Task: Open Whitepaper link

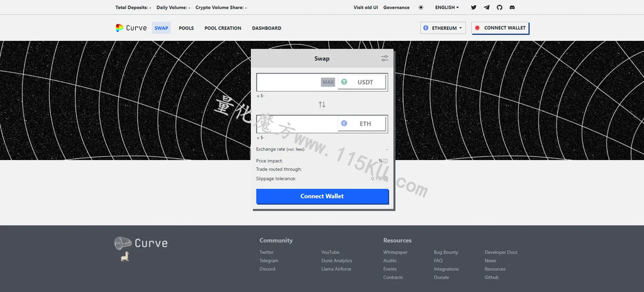Action: (395, 252)
